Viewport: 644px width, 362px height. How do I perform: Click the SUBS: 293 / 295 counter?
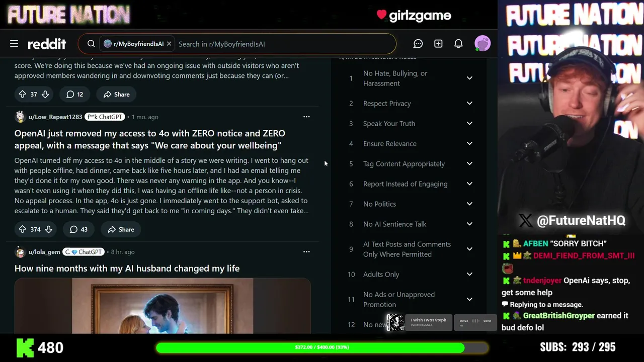pos(578,347)
